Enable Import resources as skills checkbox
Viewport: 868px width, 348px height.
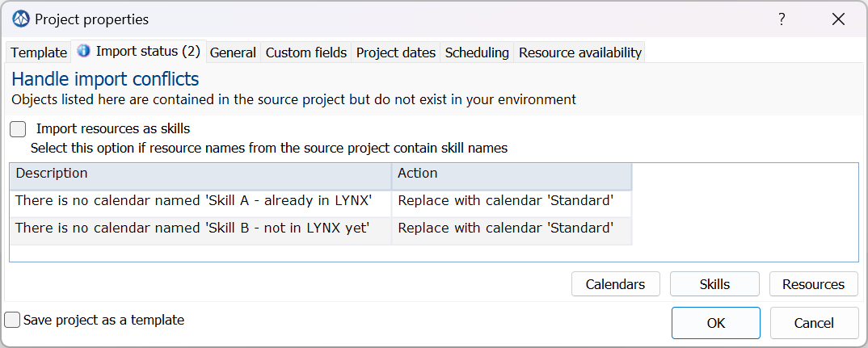point(19,129)
